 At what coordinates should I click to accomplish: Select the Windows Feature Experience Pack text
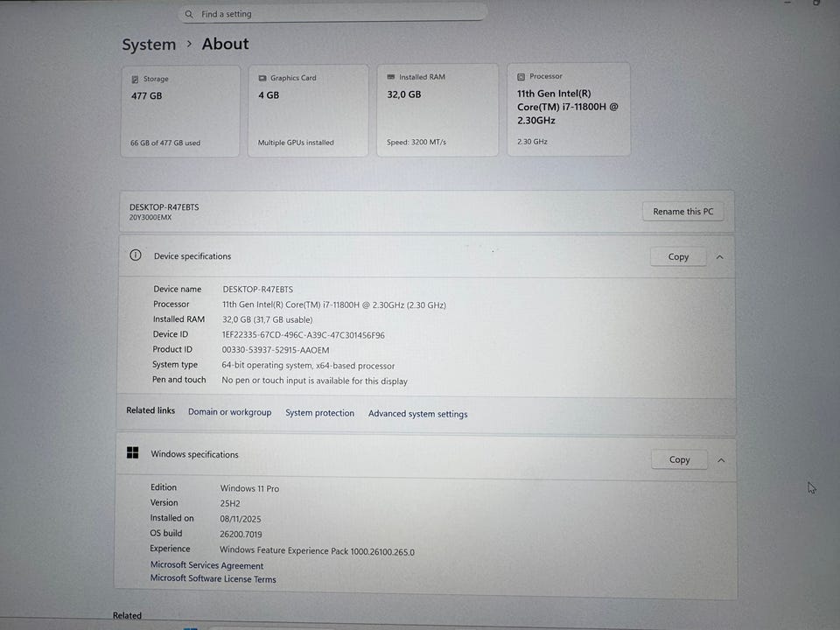point(317,551)
